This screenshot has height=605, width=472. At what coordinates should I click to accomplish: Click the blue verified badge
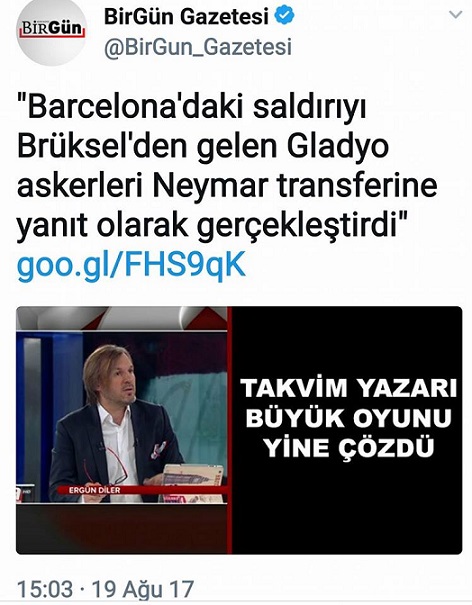pos(284,15)
